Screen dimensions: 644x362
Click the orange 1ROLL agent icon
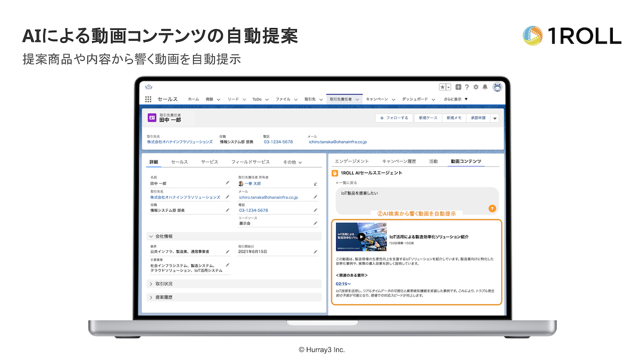click(x=335, y=173)
